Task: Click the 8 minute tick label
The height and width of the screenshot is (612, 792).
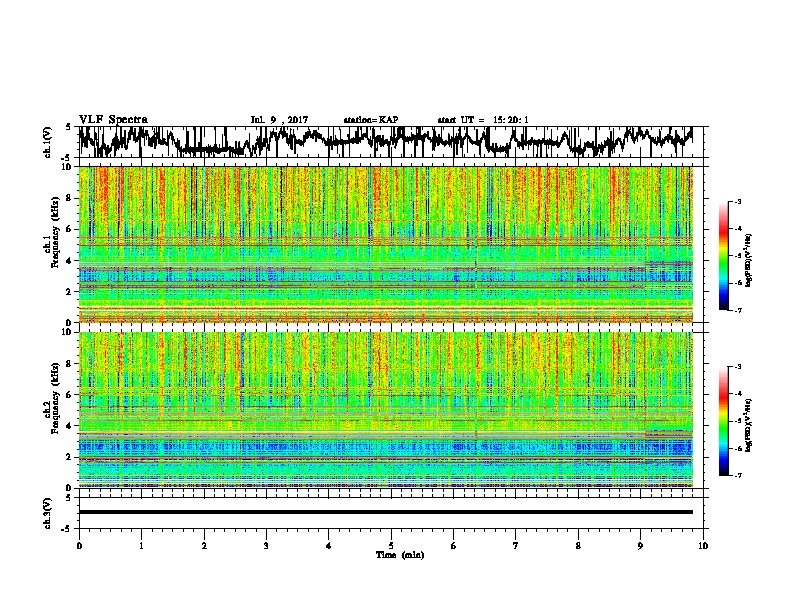Action: [x=578, y=546]
